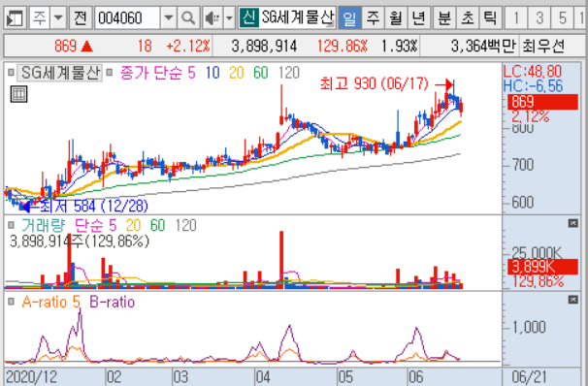This screenshot has height=386, width=588.
Task: Click the 최고 930 (06/17) marker
Action: coord(386,84)
